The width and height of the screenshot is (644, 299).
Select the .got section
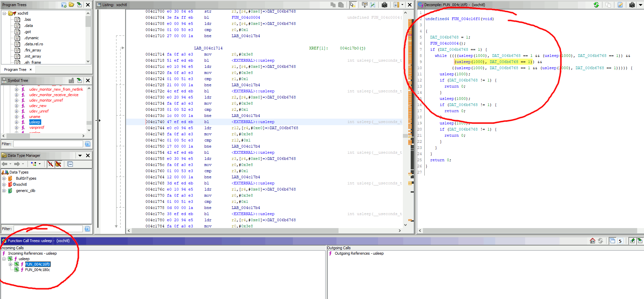[x=28, y=32]
